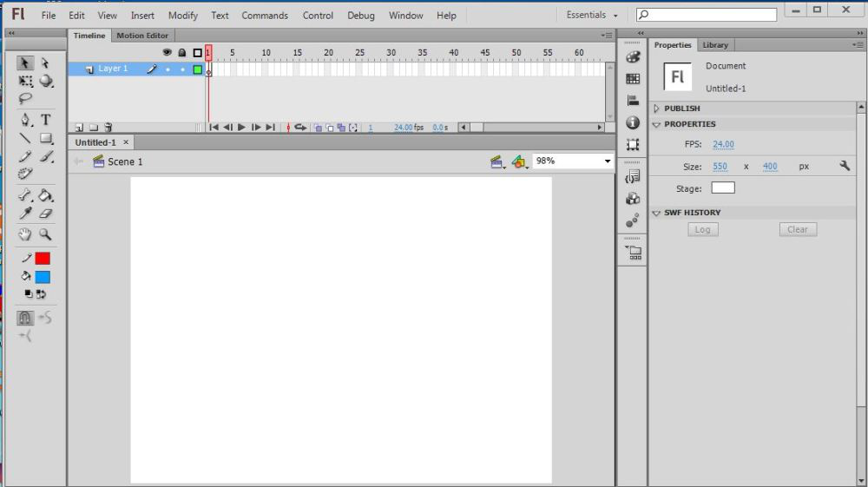Select the Pencil tool

click(x=25, y=156)
